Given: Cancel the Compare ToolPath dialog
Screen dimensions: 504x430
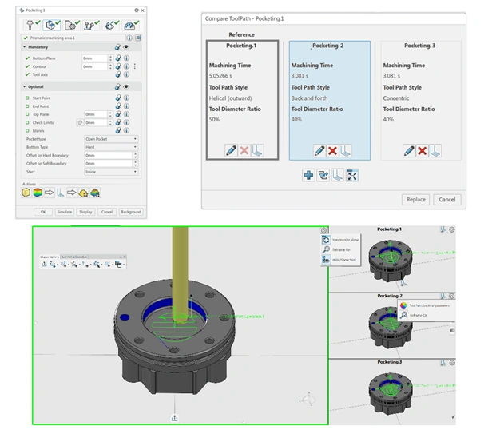Looking at the screenshot, I should [x=447, y=199].
